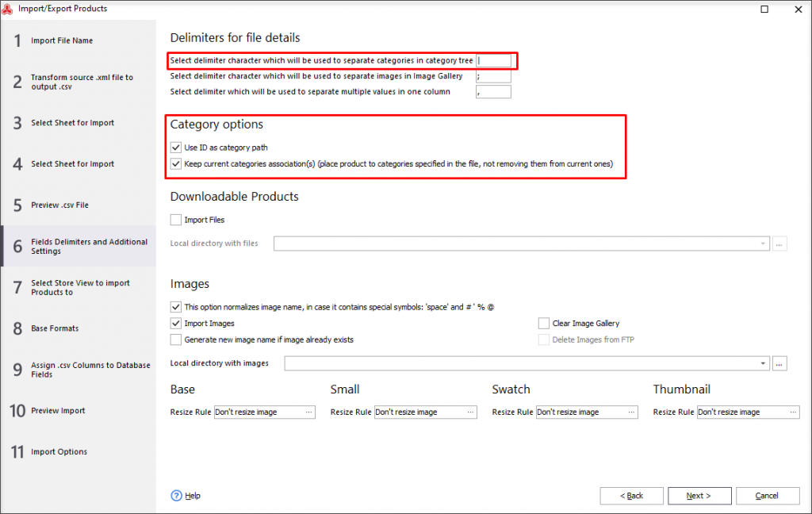Open Base resize rule ellipsis
812x514 pixels.
coord(309,412)
